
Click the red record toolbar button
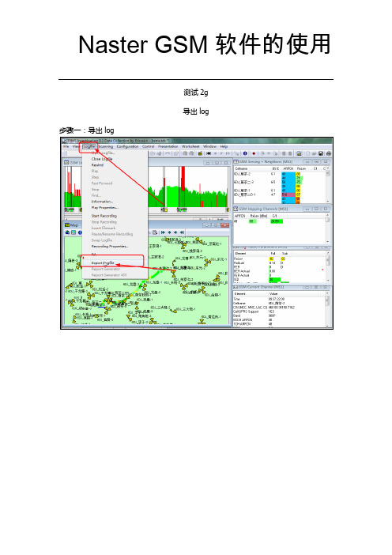coord(254,153)
